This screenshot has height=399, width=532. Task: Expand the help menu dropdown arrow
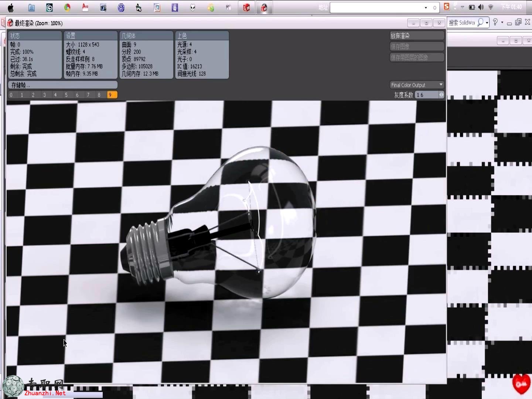coord(502,23)
